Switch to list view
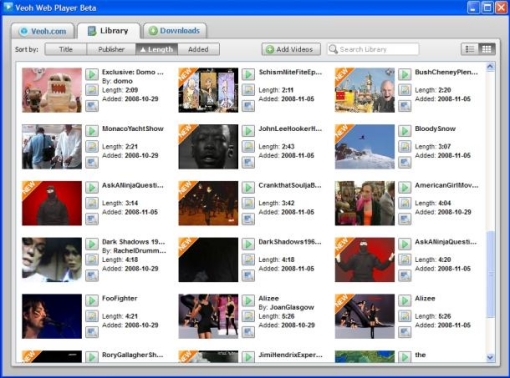The width and height of the screenshot is (510, 378). [470, 49]
